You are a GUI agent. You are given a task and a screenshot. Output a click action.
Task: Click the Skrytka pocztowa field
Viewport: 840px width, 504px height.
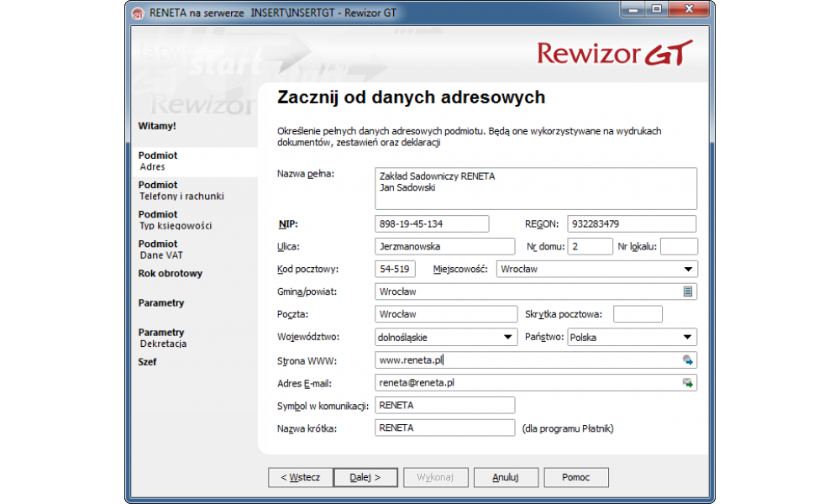coord(638,314)
